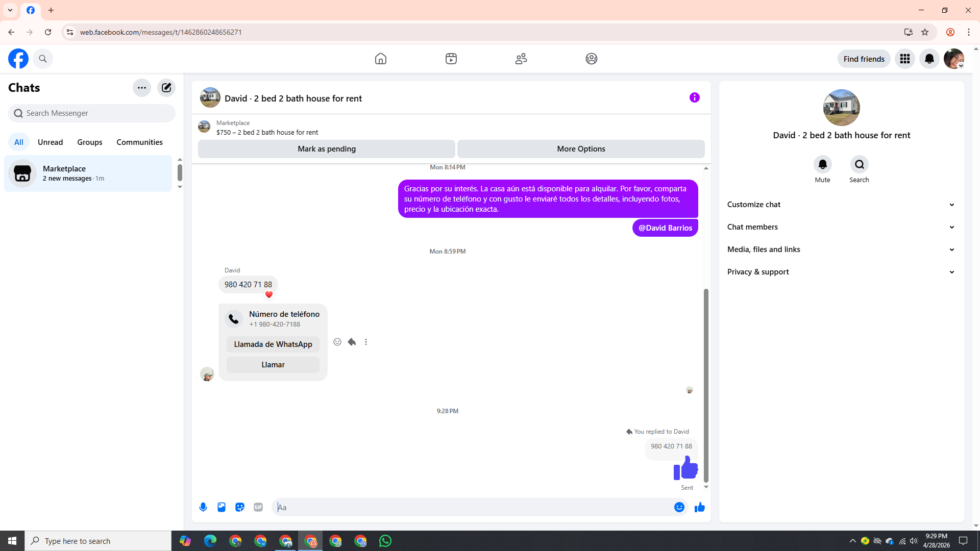The width and height of the screenshot is (980, 551).
Task: Expand Customize chat section
Action: pyautogui.click(x=841, y=205)
